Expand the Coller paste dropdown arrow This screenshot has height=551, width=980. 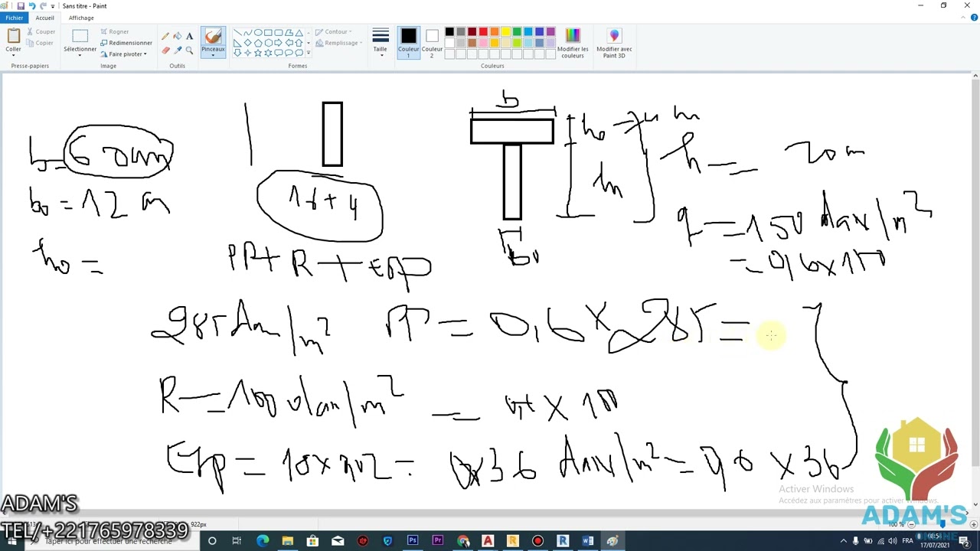pos(13,57)
